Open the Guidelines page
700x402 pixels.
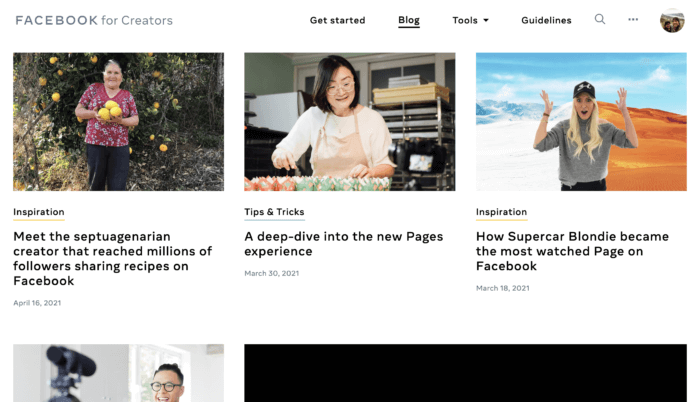coord(546,21)
